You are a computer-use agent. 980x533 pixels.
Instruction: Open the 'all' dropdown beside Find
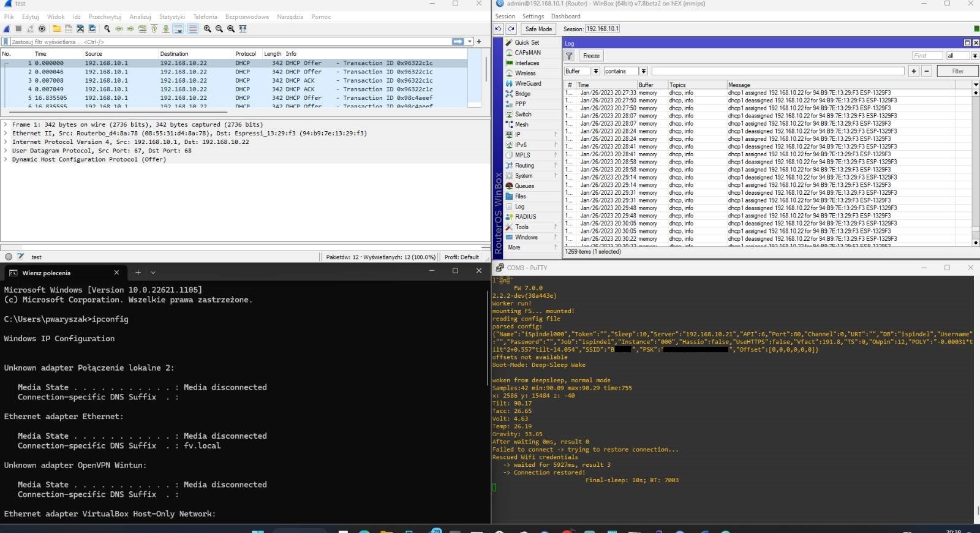974,56
